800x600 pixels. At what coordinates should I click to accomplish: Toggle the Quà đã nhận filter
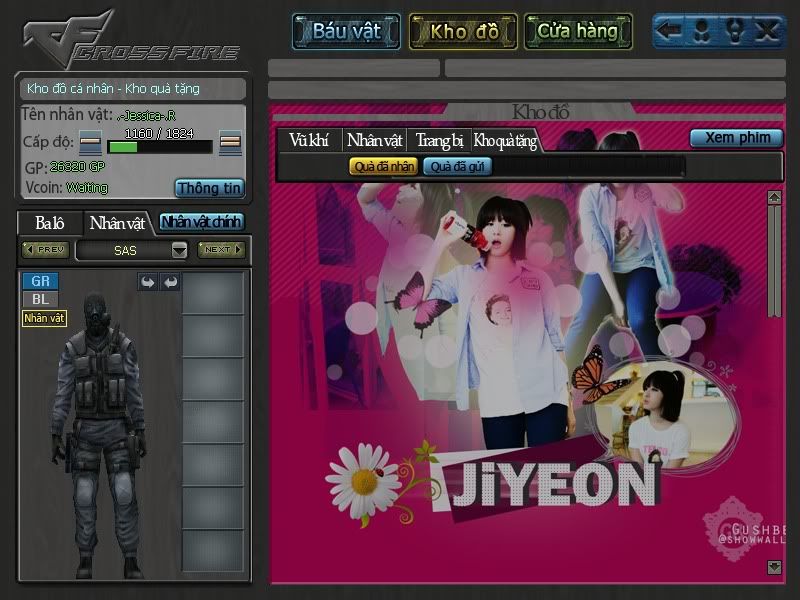(x=384, y=167)
